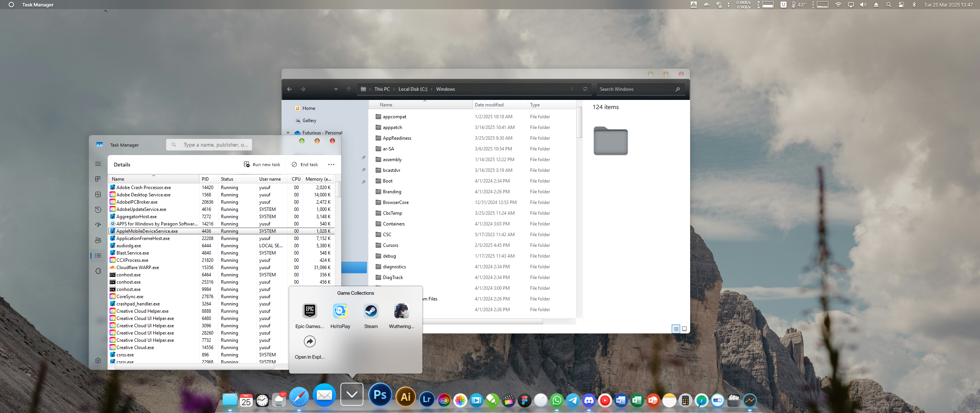Go back in Explorer window

pos(290,89)
